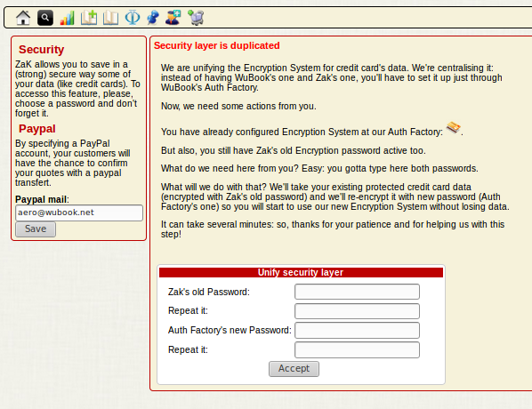
Task: Click the book with green plus icon
Action: pyautogui.click(x=89, y=18)
